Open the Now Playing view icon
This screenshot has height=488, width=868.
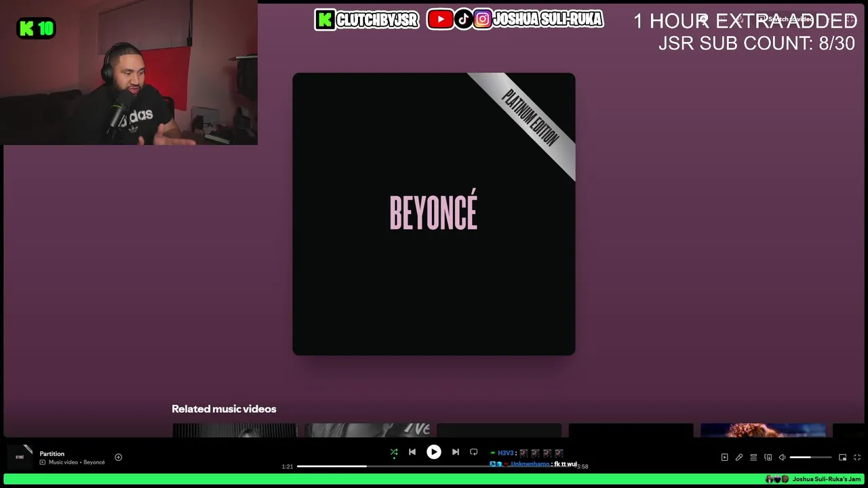724,457
